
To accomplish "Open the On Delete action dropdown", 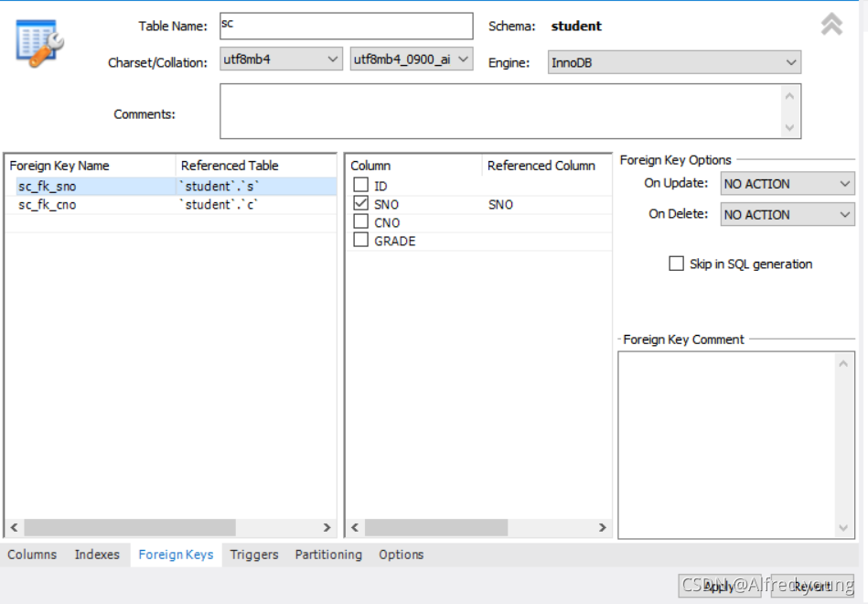I will click(x=788, y=214).
